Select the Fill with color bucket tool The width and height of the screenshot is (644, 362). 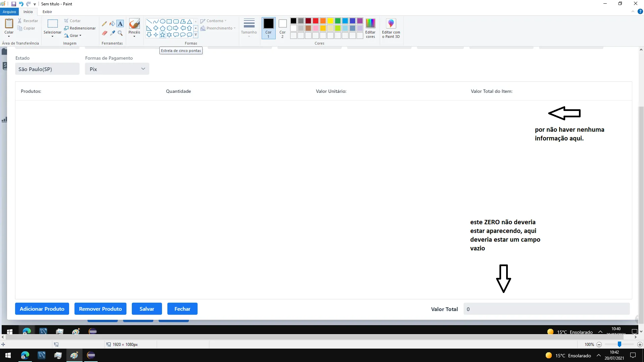pyautogui.click(x=112, y=24)
